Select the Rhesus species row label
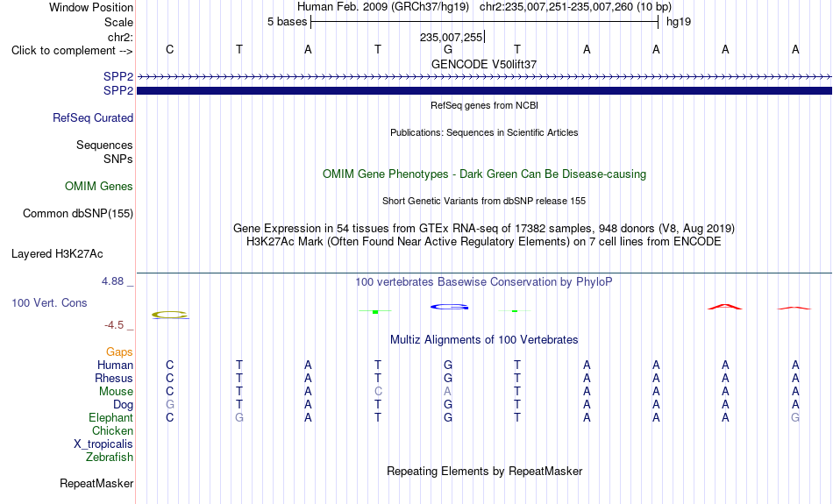The width and height of the screenshot is (833, 504). click(114, 378)
